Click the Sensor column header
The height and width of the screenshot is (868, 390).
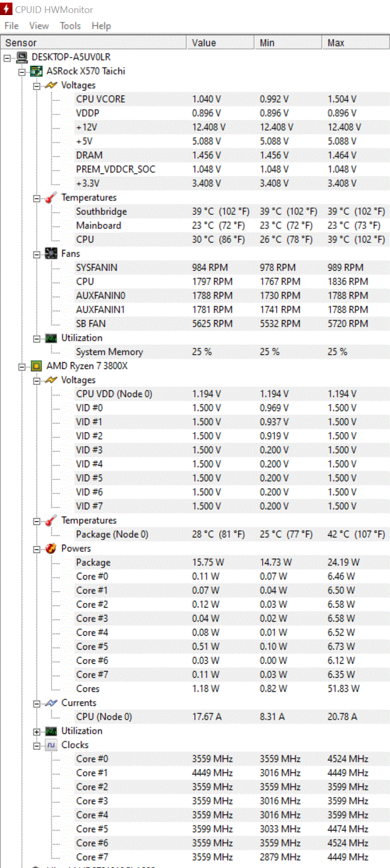[x=93, y=43]
